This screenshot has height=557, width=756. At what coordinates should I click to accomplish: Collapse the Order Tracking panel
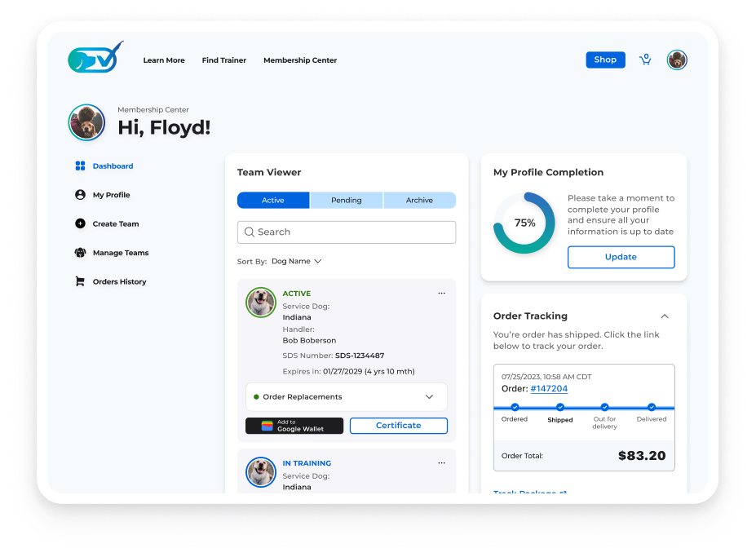click(665, 316)
